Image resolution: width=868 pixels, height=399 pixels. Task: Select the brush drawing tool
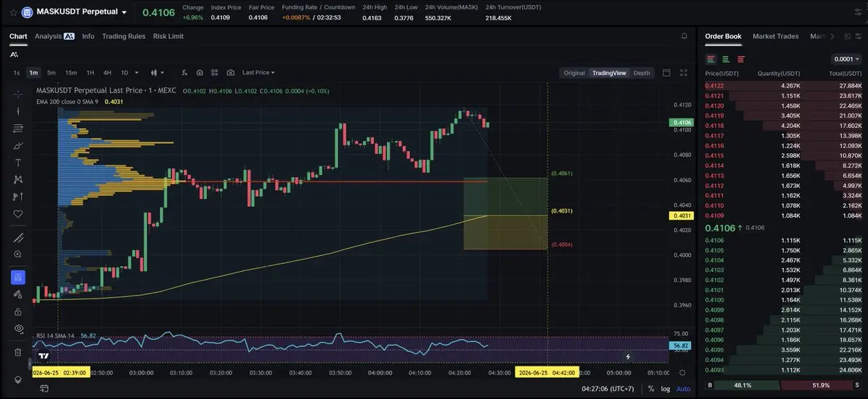(x=18, y=145)
